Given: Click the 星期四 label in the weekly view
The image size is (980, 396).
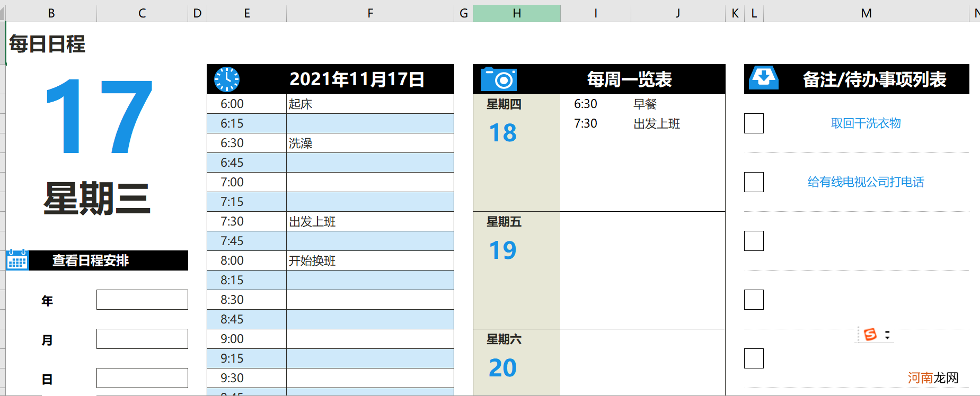Looking at the screenshot, I should click(x=504, y=104).
